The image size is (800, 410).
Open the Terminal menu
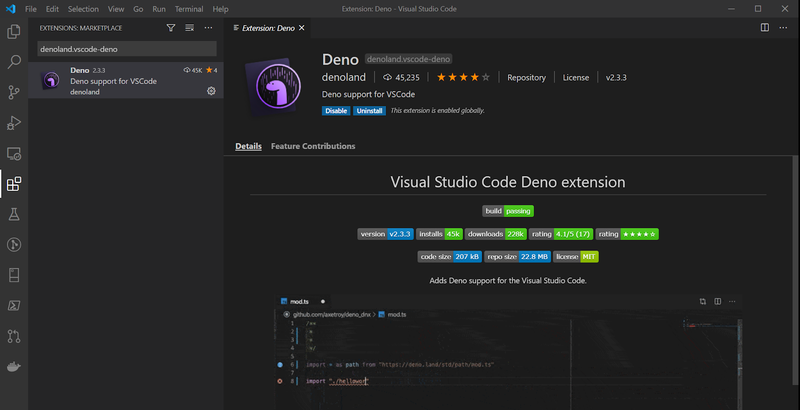pos(189,9)
